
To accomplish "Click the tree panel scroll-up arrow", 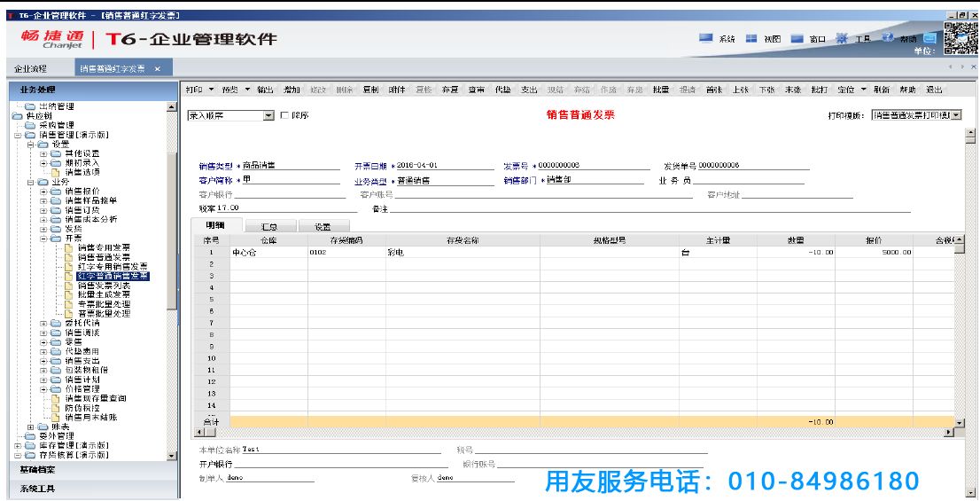I will point(172,107).
